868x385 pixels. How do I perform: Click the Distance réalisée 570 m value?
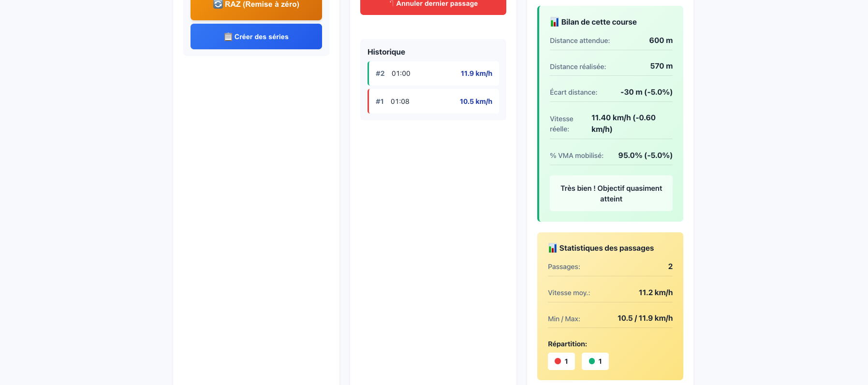(x=661, y=66)
